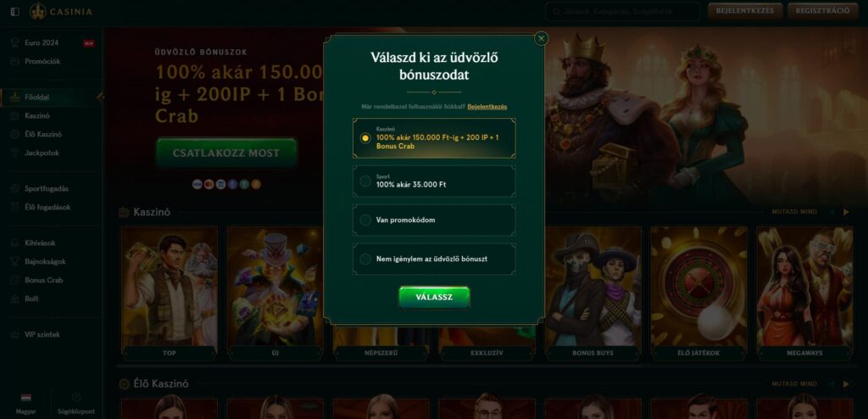This screenshot has width=868, height=419.
Task: Focus the game search field in header
Action: point(623,11)
